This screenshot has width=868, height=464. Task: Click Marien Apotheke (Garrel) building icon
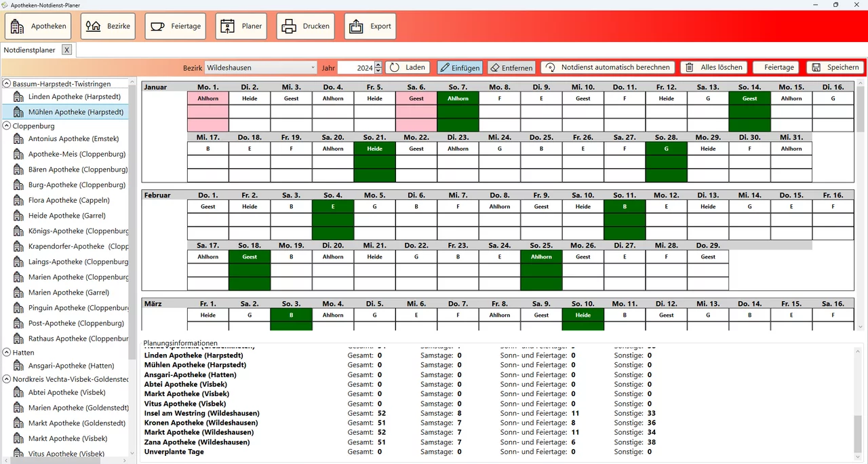point(19,292)
